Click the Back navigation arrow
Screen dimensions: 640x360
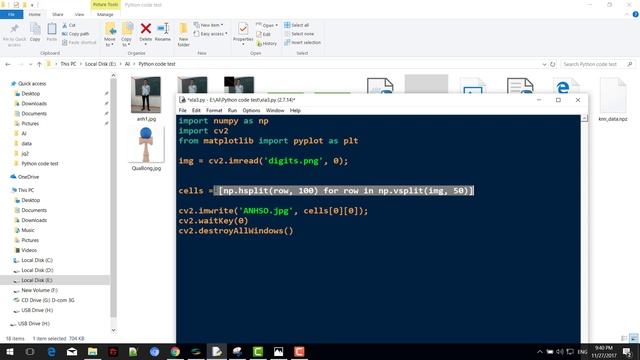(x=8, y=64)
